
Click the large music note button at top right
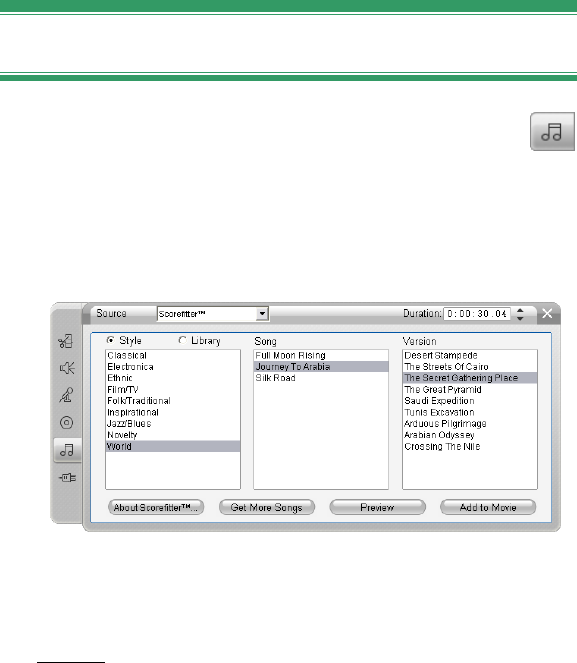coord(552,132)
